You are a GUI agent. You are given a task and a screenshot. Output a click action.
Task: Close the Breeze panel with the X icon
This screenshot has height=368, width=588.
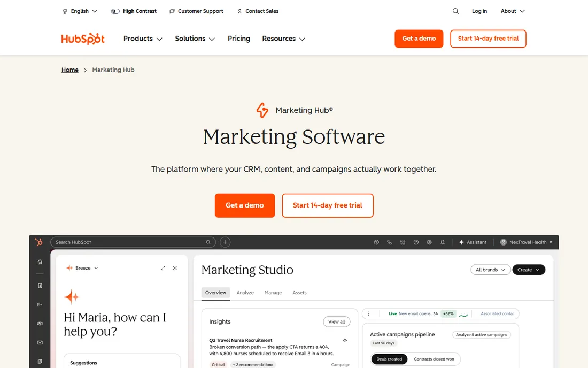point(175,268)
